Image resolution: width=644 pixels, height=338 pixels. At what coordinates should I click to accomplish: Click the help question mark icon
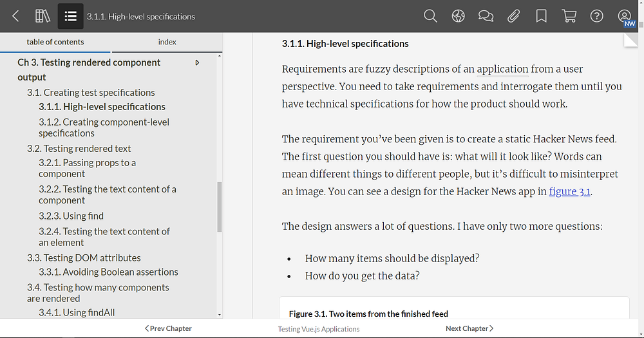tap(596, 16)
